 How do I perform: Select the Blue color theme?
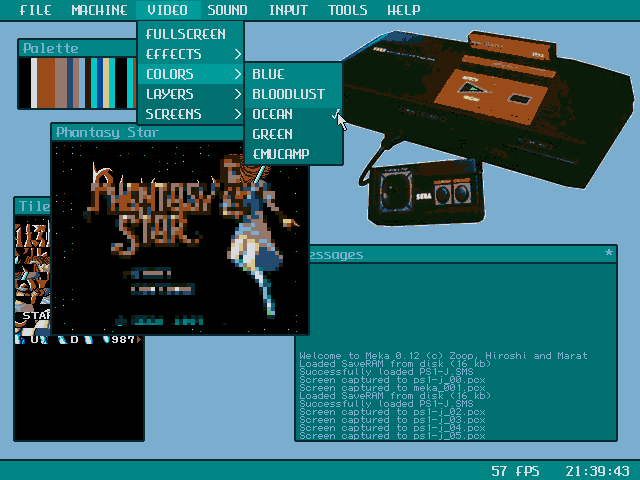click(293, 74)
